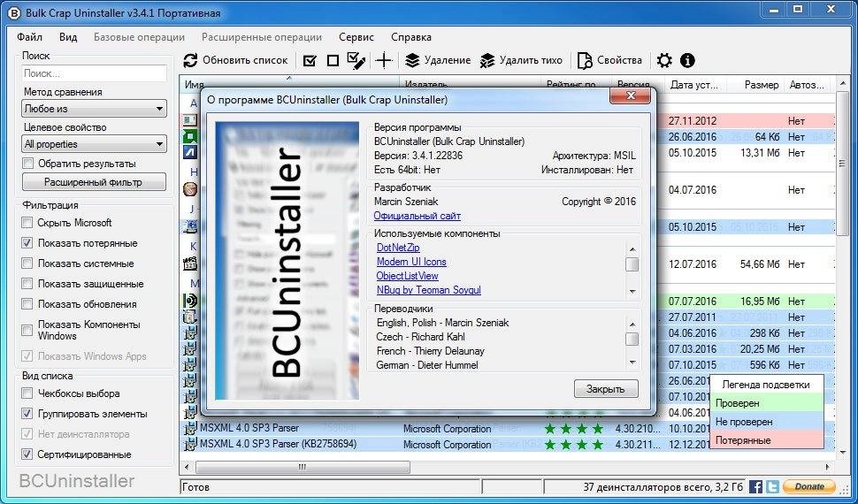This screenshot has height=504, width=858.
Task: Click the icon beside the 12.07.2016 row
Action: pyautogui.click(x=190, y=264)
